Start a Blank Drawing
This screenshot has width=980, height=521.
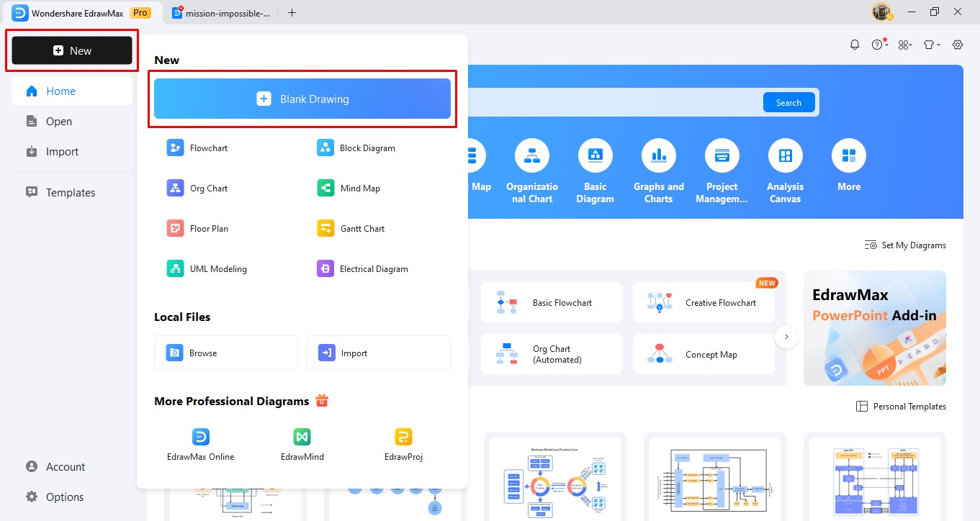(302, 99)
